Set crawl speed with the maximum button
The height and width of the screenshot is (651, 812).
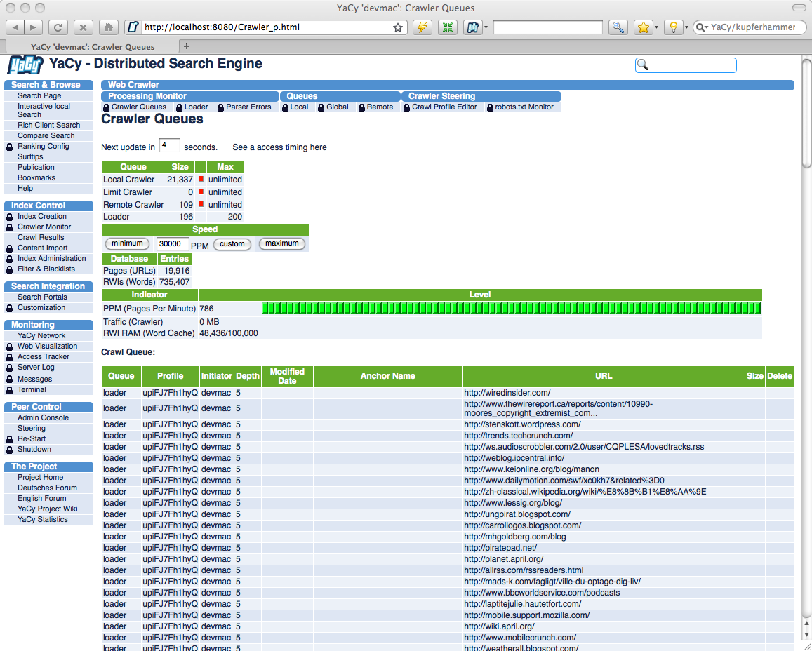282,244
